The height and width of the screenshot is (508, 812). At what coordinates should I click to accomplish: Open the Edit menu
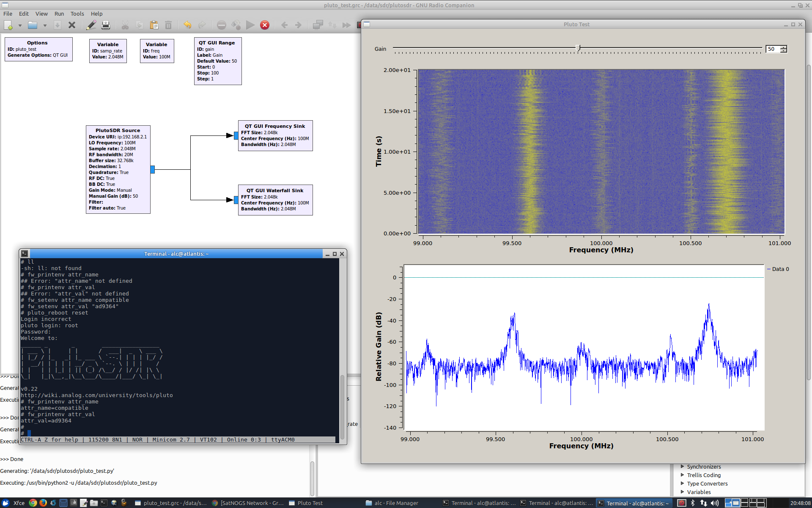[24, 14]
